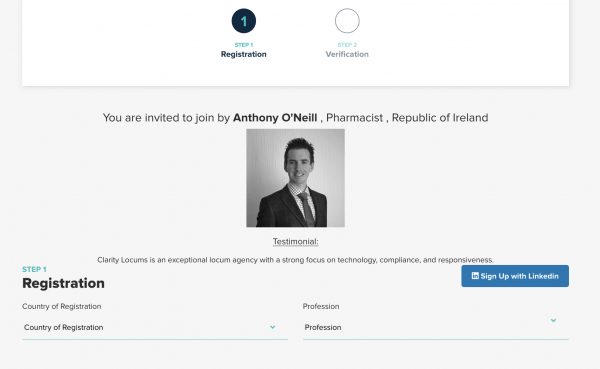Click the LinkedIn logo icon in the signup button
This screenshot has height=369, width=600.
(x=475, y=276)
